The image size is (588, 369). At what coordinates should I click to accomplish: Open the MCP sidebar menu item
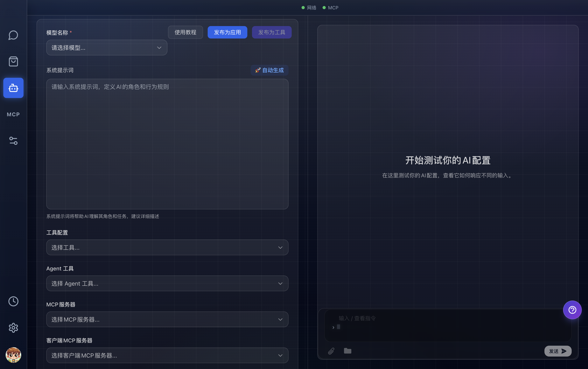[x=13, y=115]
